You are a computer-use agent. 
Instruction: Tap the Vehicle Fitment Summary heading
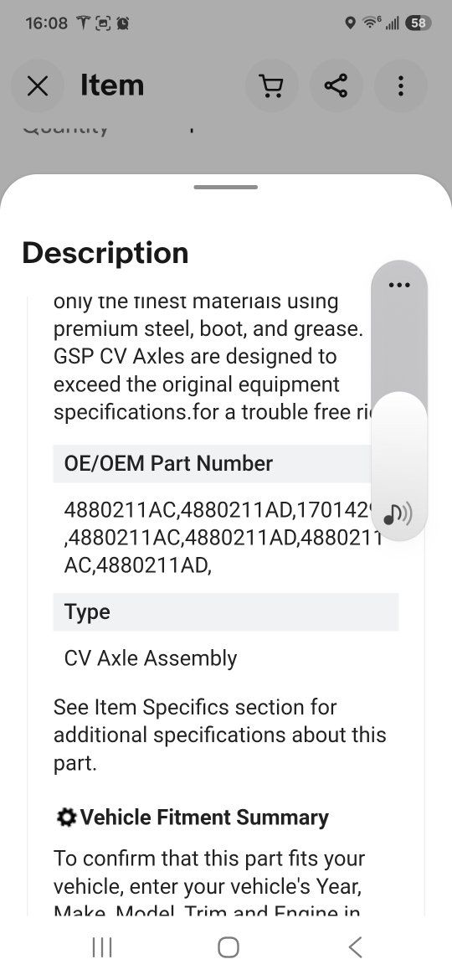click(x=204, y=818)
